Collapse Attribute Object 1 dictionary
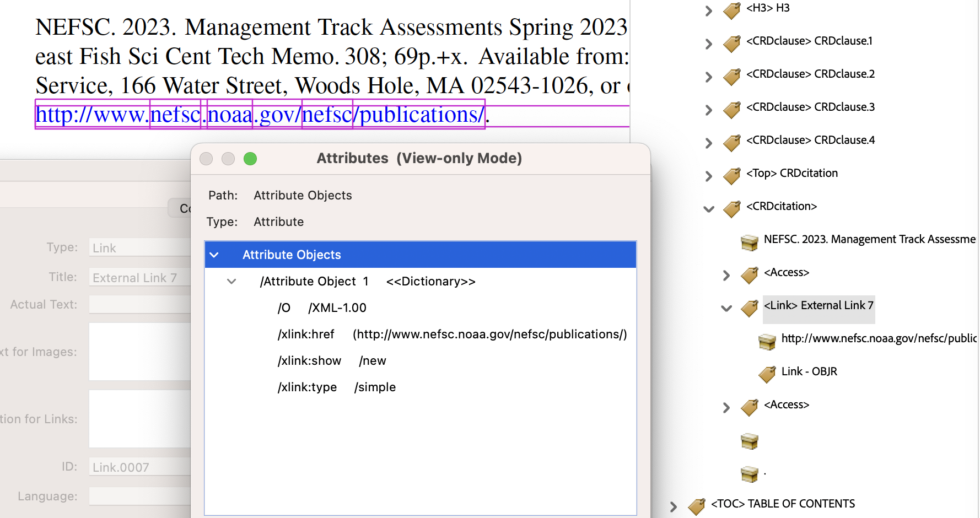The width and height of the screenshot is (980, 518). click(231, 282)
